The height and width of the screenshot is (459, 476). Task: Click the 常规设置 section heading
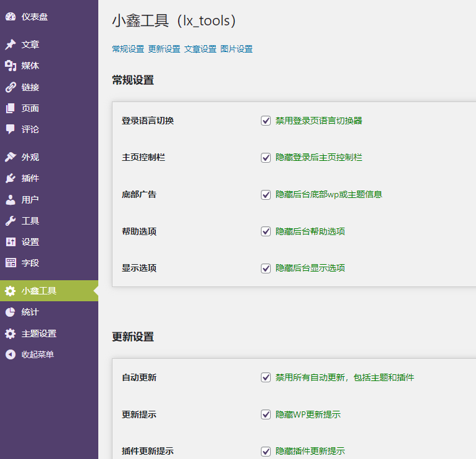pyautogui.click(x=133, y=80)
